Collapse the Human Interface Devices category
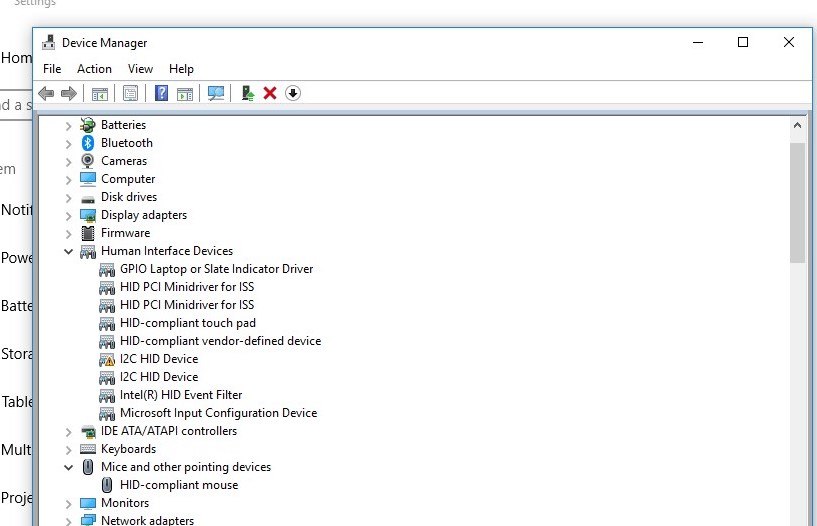Viewport: 817px width, 526px height. coord(69,251)
